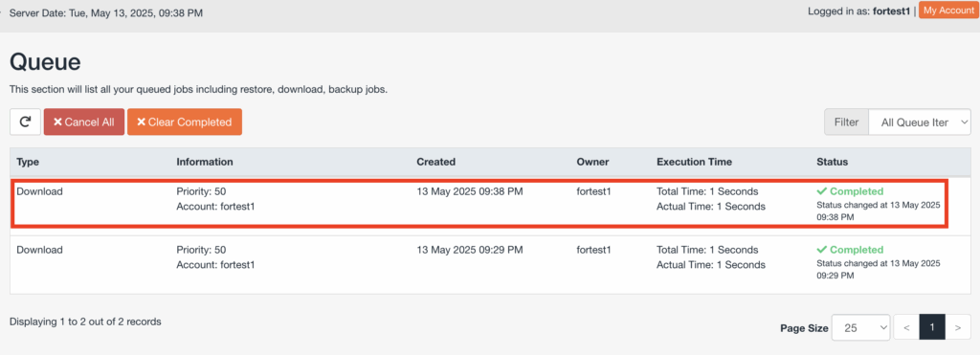Image resolution: width=980 pixels, height=355 pixels.
Task: Refresh the queue list
Action: [26, 122]
